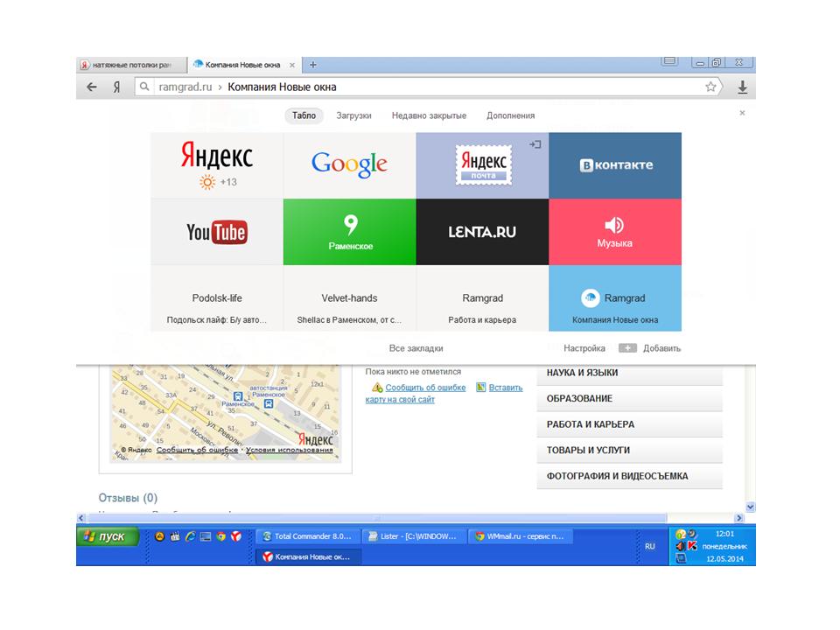Switch to the Lister taskbar button
840x630 pixels.
[413, 536]
